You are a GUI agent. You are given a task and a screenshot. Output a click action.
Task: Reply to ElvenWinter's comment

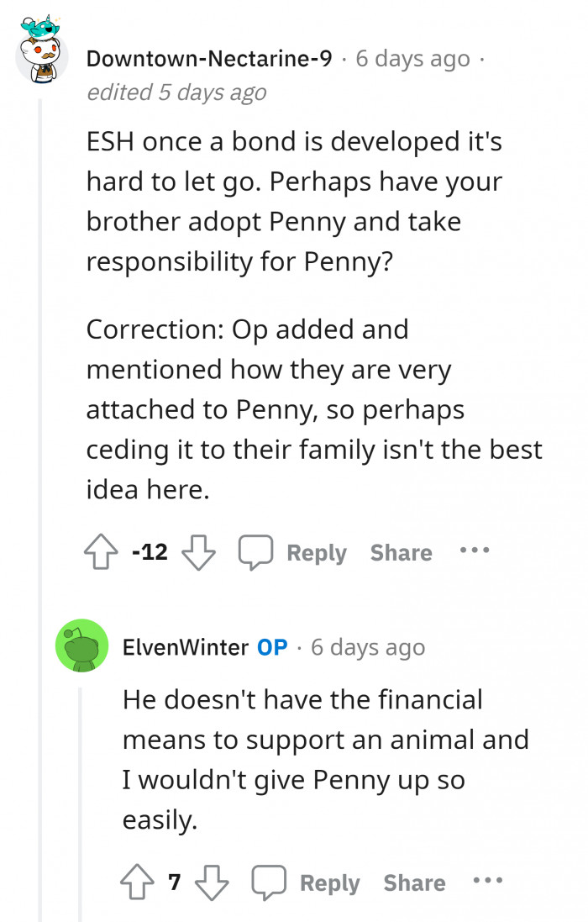coord(329,882)
